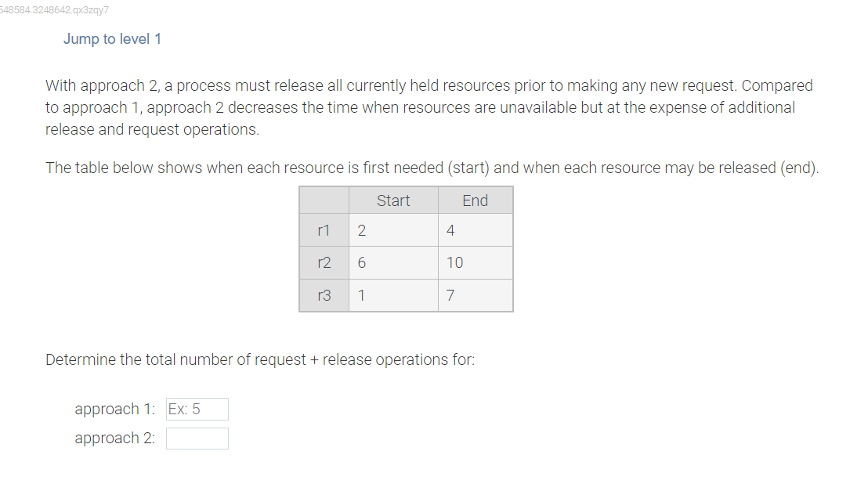Focus the approach 2 answer field
The height and width of the screenshot is (491, 868).
click(197, 439)
